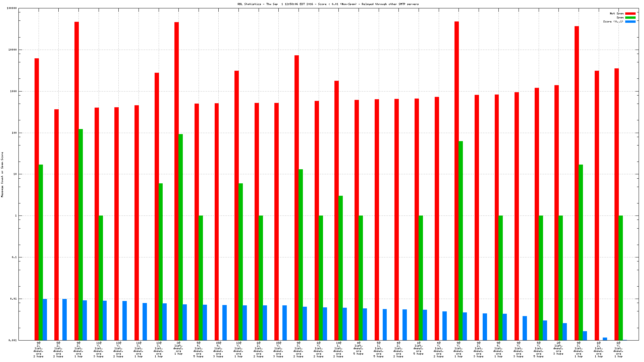This screenshot has width=644, height=362.
Task: Click the 'Not Spam' legend label text
Action: click(x=616, y=13)
